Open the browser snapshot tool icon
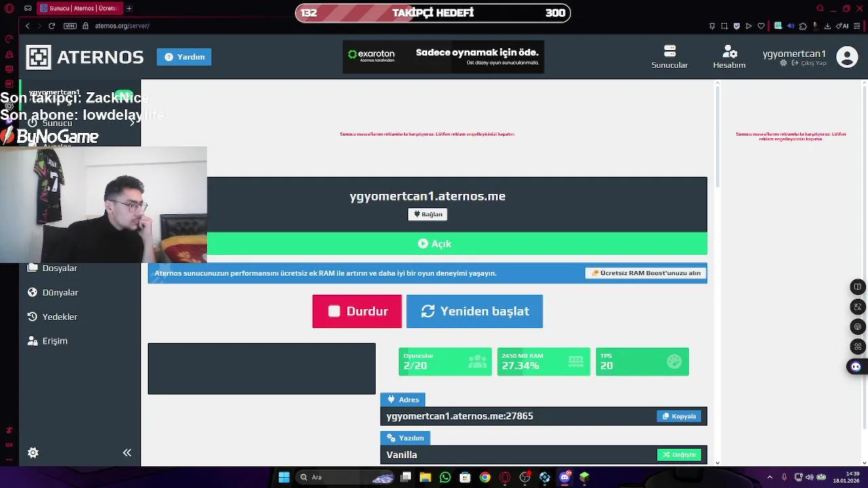868x488 pixels. 724,26
